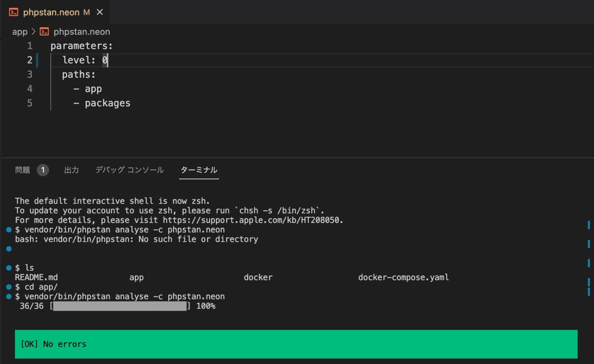Select the 問題 panel tab

pyautogui.click(x=22, y=170)
